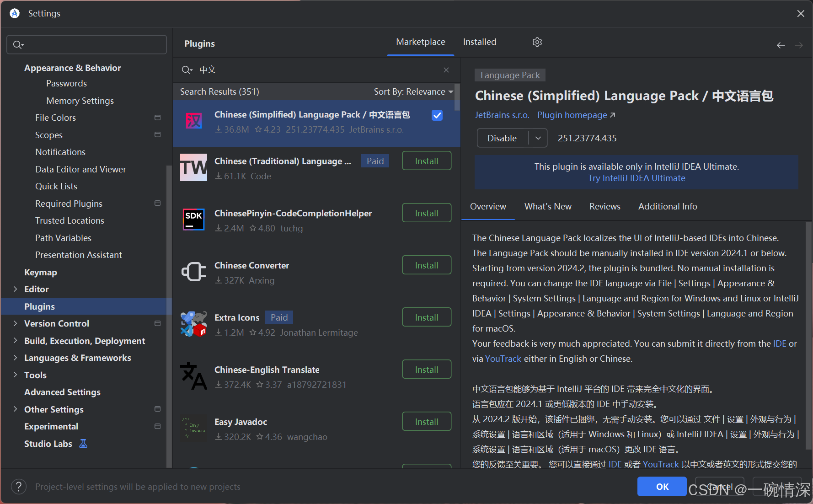Install Chinese-English Translate plugin
Screen dimensions: 813x504
click(x=427, y=370)
